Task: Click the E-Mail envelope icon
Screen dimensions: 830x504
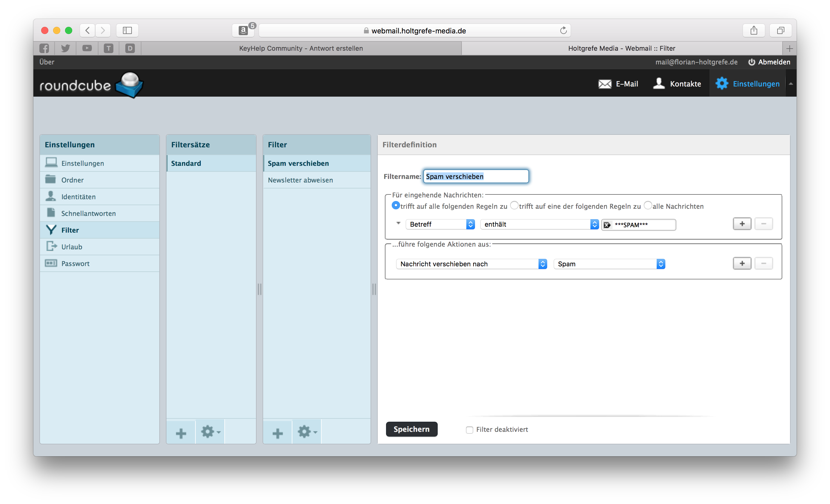Action: pyautogui.click(x=605, y=84)
